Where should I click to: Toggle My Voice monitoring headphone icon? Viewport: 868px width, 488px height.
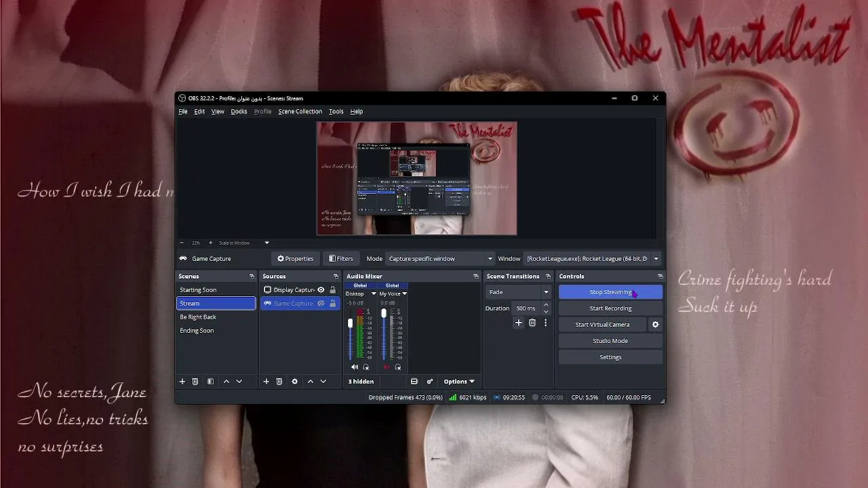coord(398,367)
